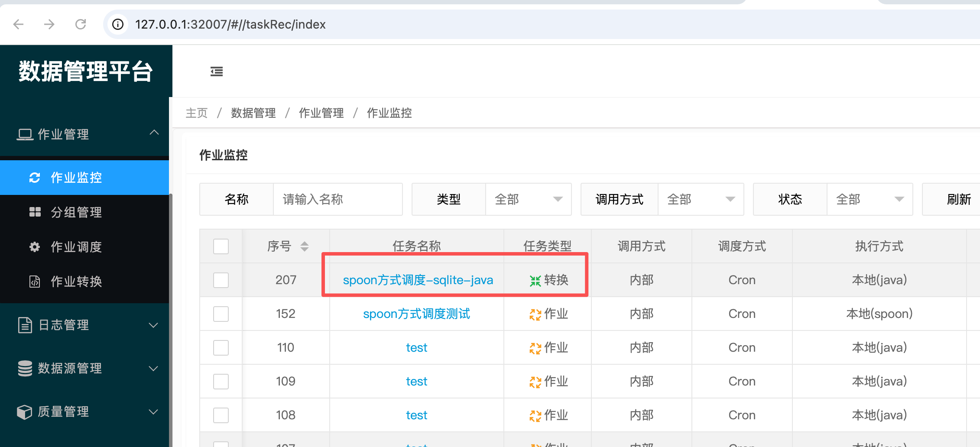980x447 pixels.
Task: Click 数据管理 in the breadcrumb
Action: pyautogui.click(x=253, y=113)
